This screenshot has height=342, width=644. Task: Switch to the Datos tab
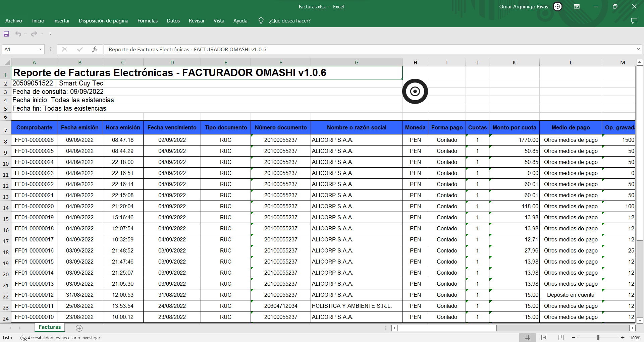point(173,21)
